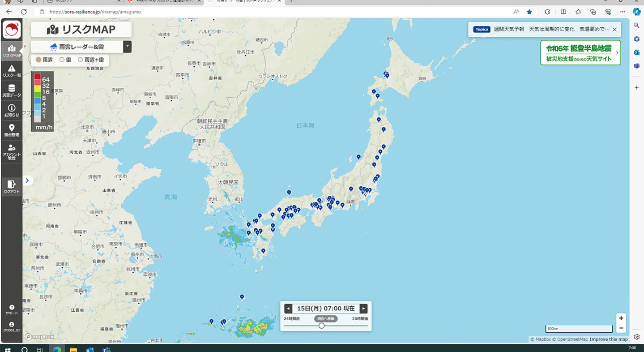Open taskbar Search icon
This screenshot has width=644, height=352.
click(25, 349)
